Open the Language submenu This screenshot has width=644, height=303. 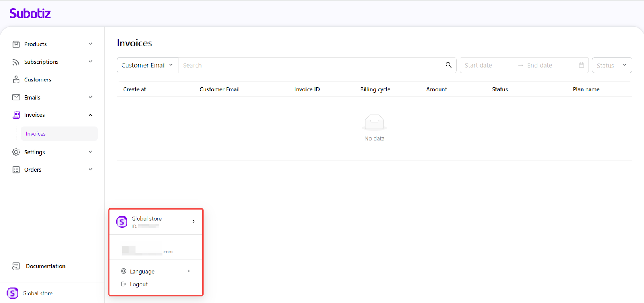(x=155, y=271)
